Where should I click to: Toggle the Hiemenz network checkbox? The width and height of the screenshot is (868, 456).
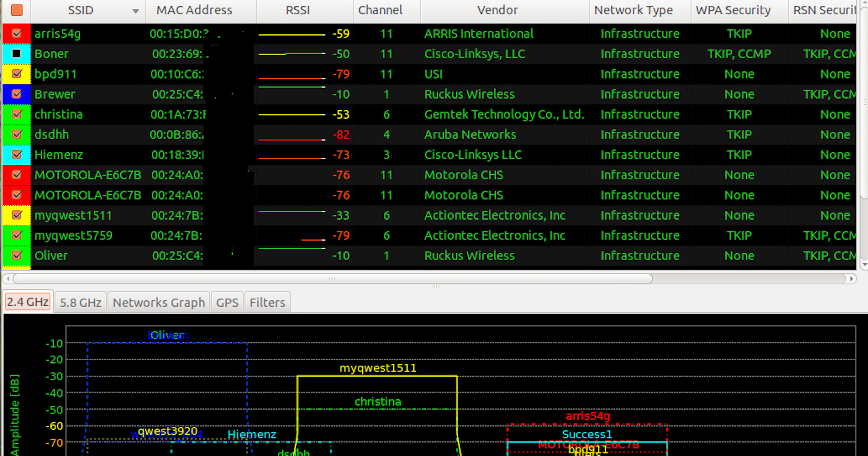click(x=17, y=155)
